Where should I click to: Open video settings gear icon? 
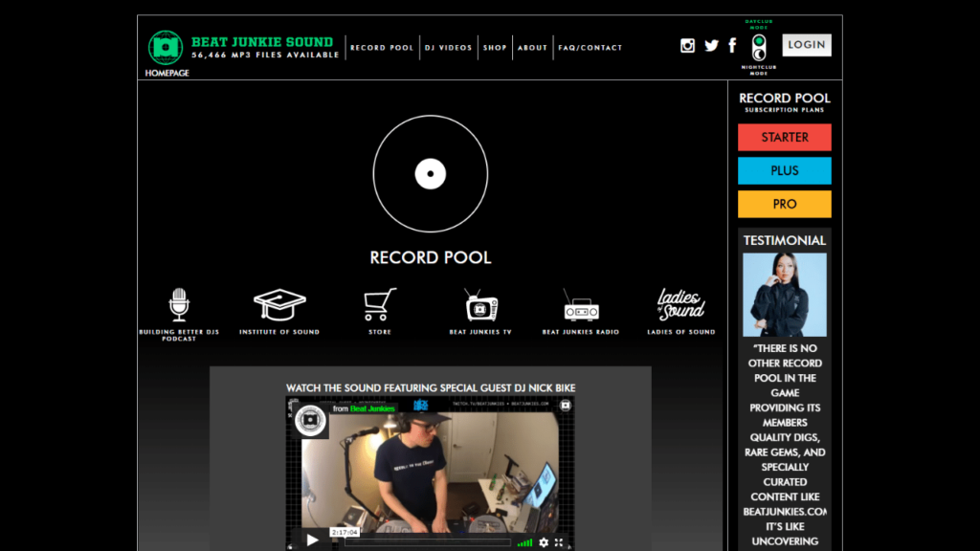pos(544,543)
